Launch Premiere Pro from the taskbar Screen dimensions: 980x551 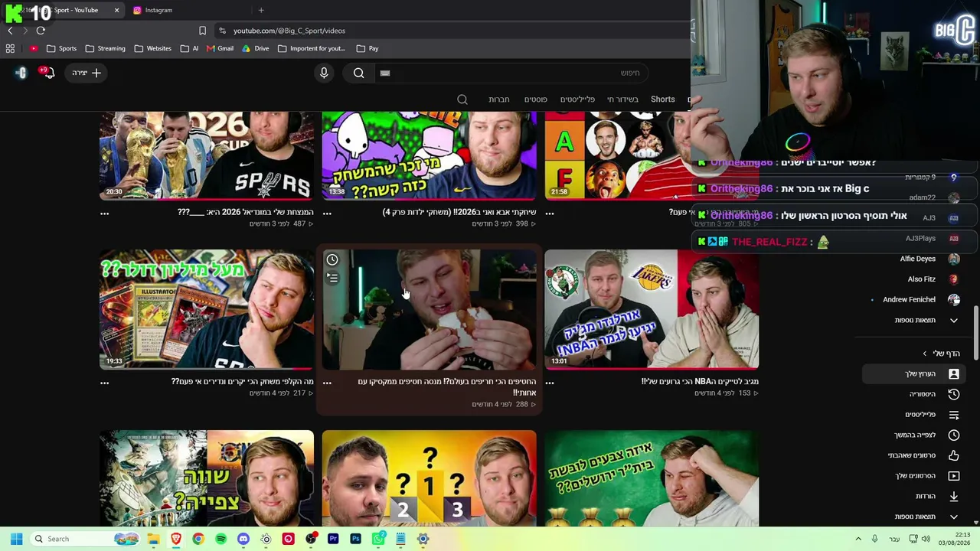[333, 539]
